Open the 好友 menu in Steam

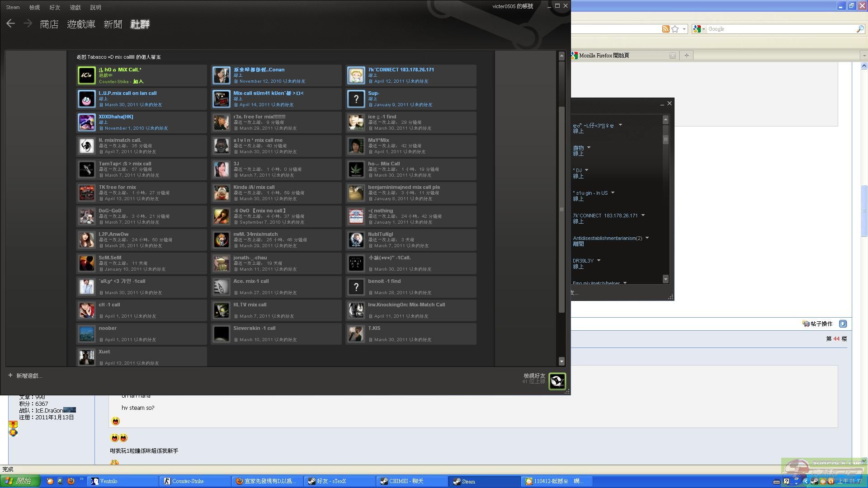point(55,7)
